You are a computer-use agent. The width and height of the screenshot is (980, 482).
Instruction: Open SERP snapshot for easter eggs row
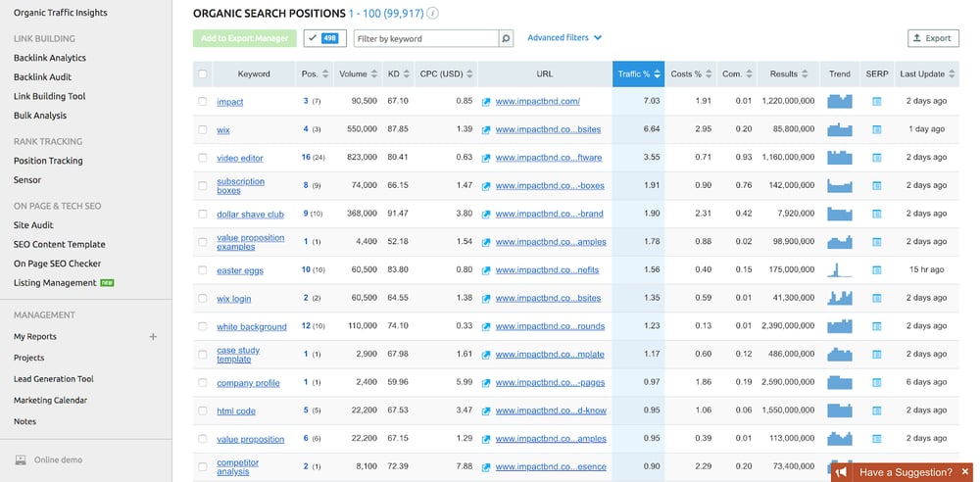pos(877,270)
